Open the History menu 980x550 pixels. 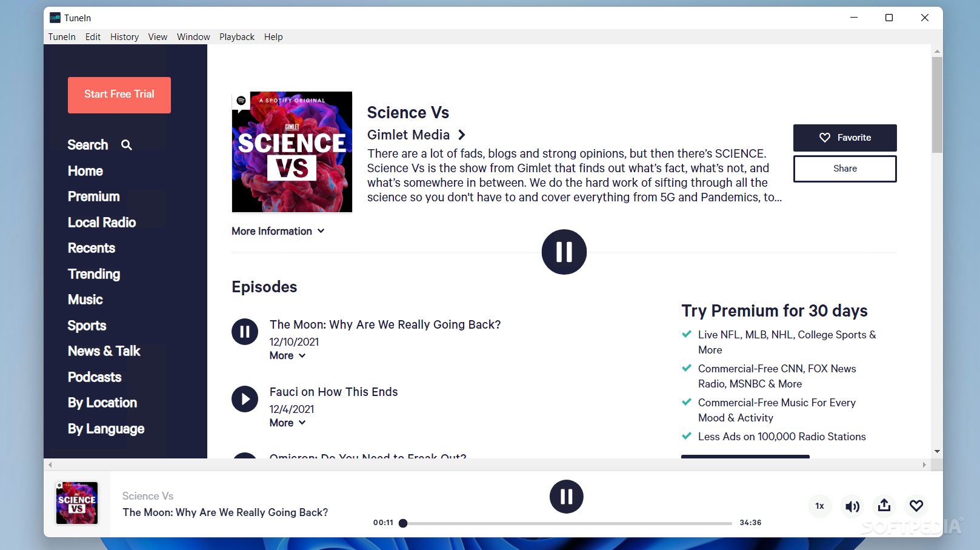[124, 37]
